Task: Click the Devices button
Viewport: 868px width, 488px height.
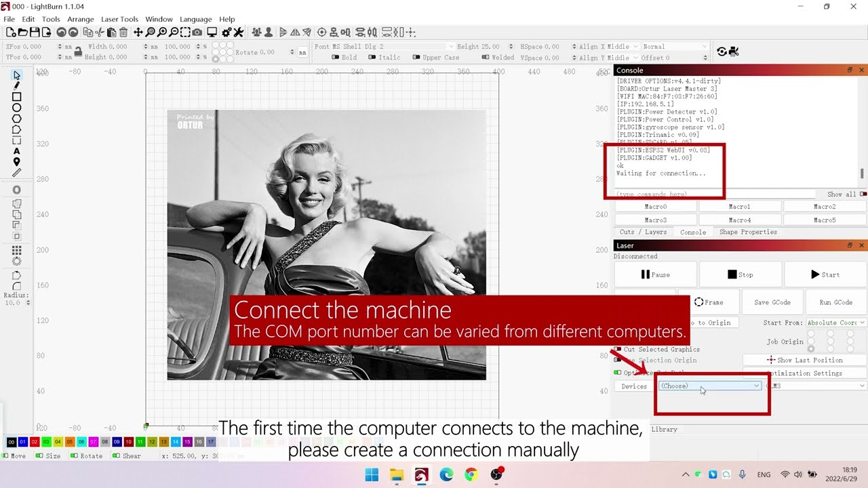Action: (634, 386)
